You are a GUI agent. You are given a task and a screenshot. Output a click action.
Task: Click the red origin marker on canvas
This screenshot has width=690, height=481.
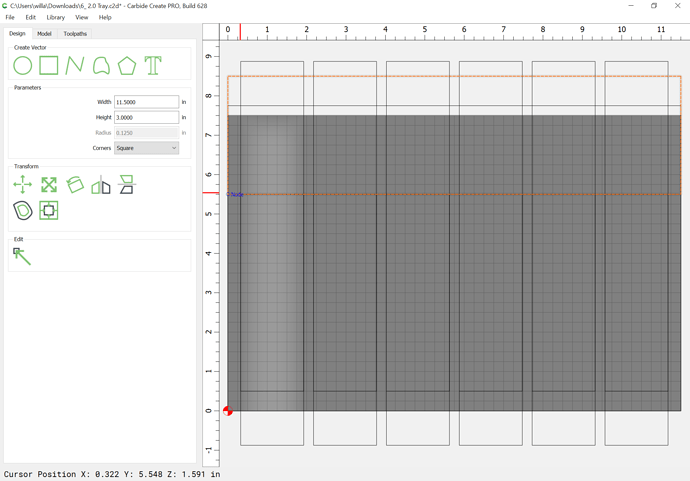click(228, 411)
